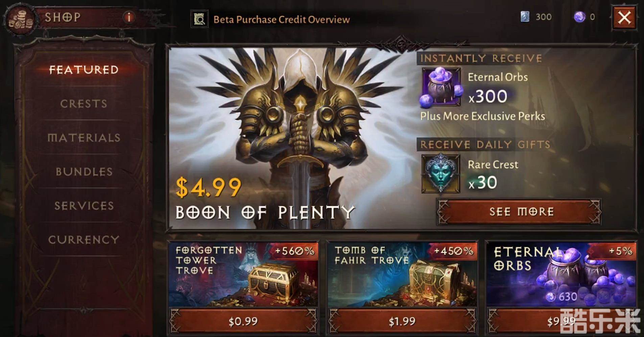Open the Crests category
The image size is (644, 337).
click(84, 104)
